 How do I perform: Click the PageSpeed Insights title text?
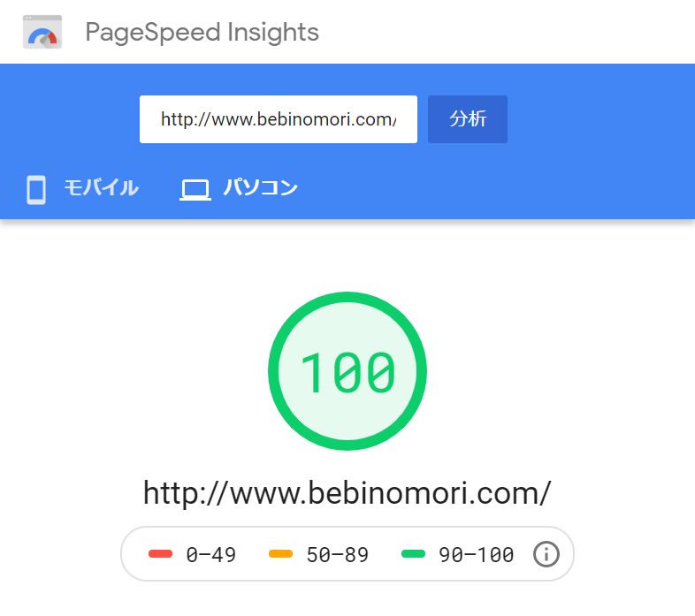pos(202,33)
